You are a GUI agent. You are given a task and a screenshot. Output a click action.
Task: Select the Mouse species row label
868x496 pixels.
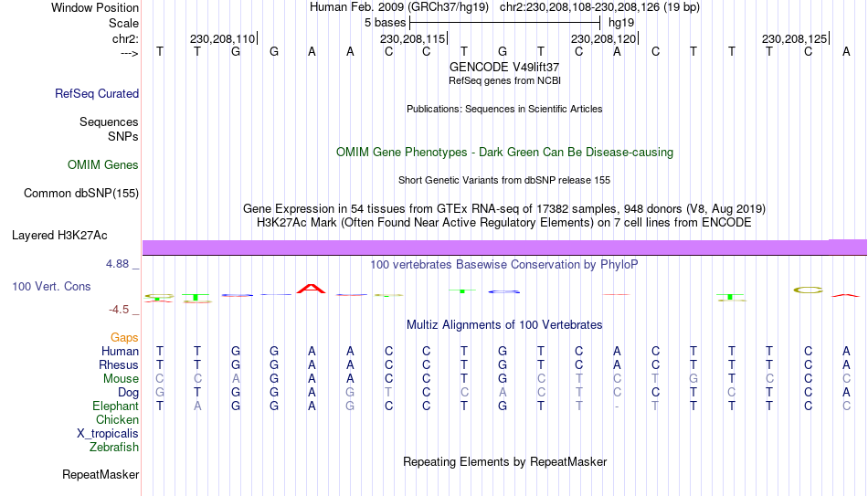tap(121, 379)
